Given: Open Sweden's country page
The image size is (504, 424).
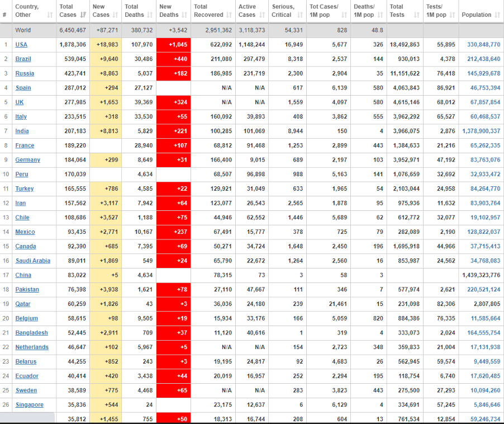Looking at the screenshot, I should coord(26,390).
